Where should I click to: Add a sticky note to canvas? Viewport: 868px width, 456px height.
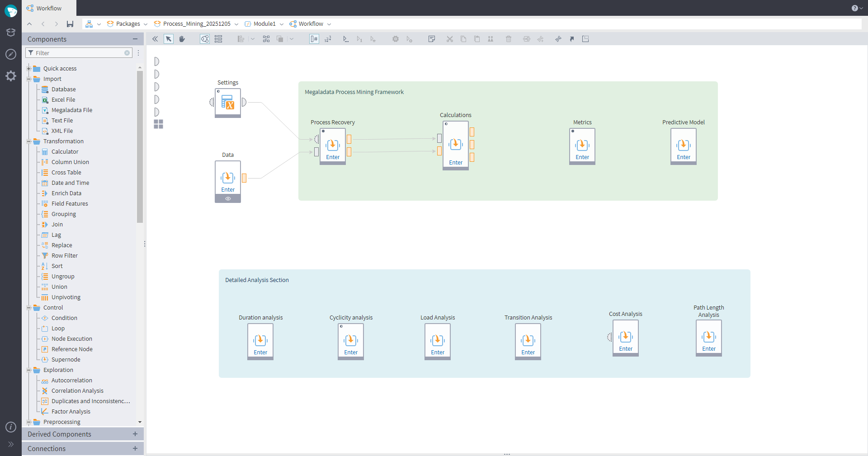coord(431,39)
